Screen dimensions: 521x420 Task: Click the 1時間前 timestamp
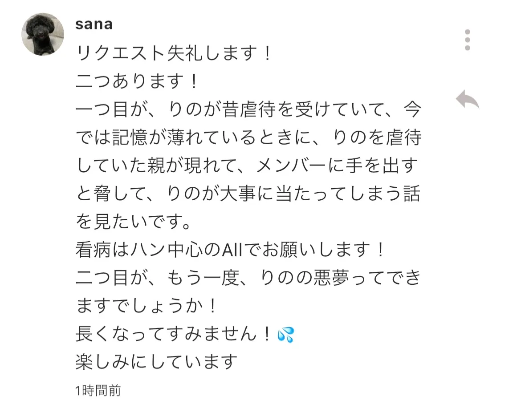[x=98, y=391]
